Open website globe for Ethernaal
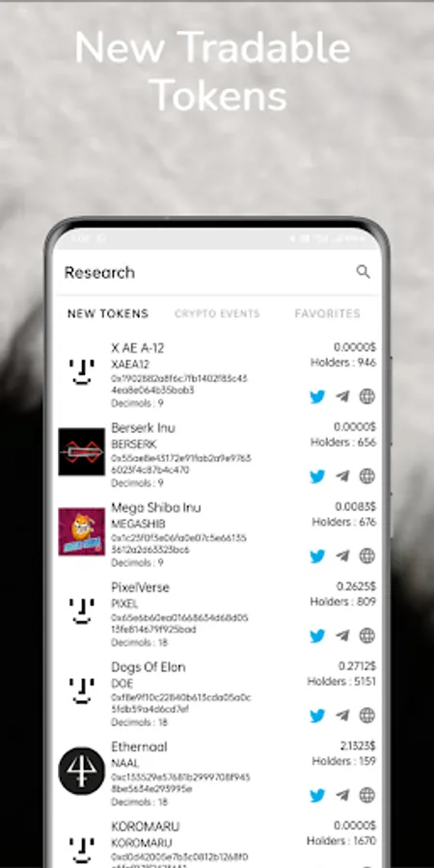This screenshot has height=868, width=434. (x=367, y=795)
